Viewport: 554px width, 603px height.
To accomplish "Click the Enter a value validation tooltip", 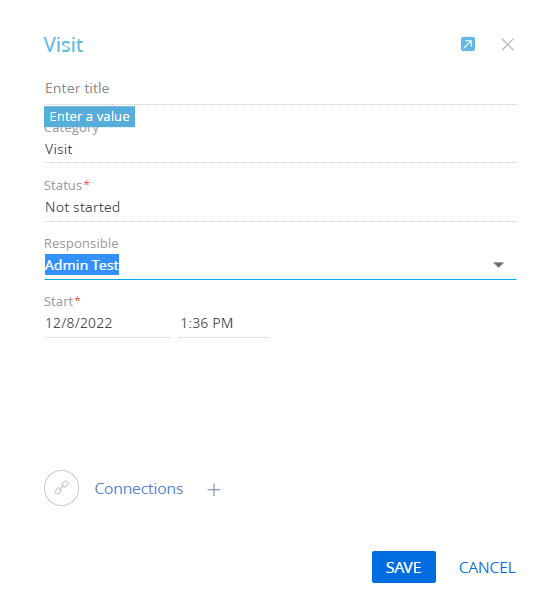I will click(90, 117).
